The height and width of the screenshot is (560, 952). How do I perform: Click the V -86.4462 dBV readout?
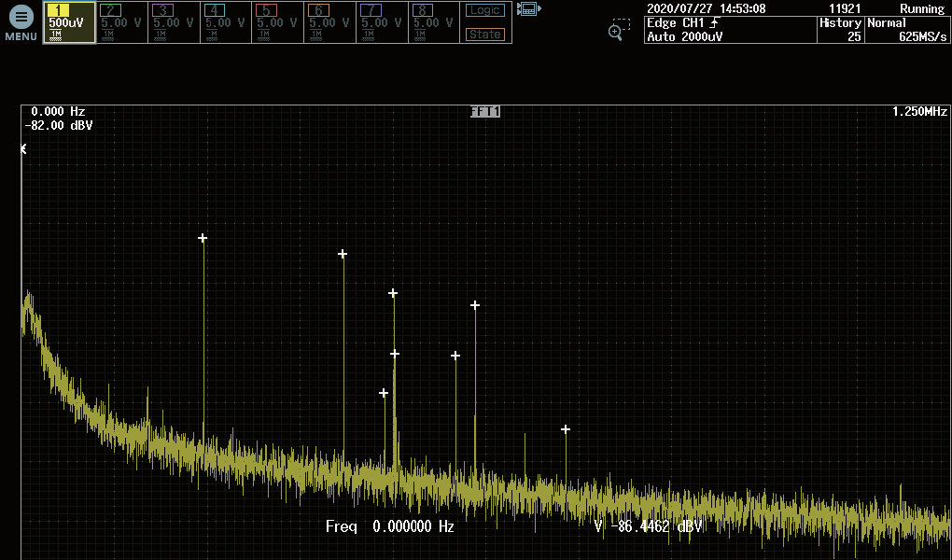(648, 526)
